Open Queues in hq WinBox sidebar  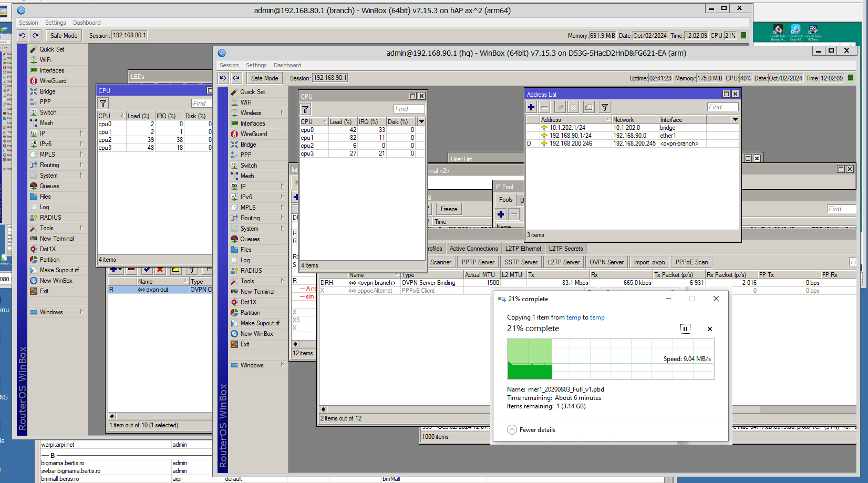coord(250,239)
